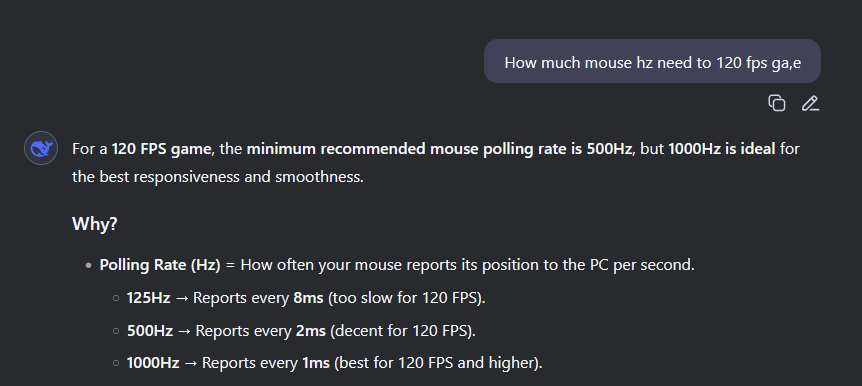Click the DeepSeek whale avatar icon
Screen dimensions: 862x386
click(41, 148)
